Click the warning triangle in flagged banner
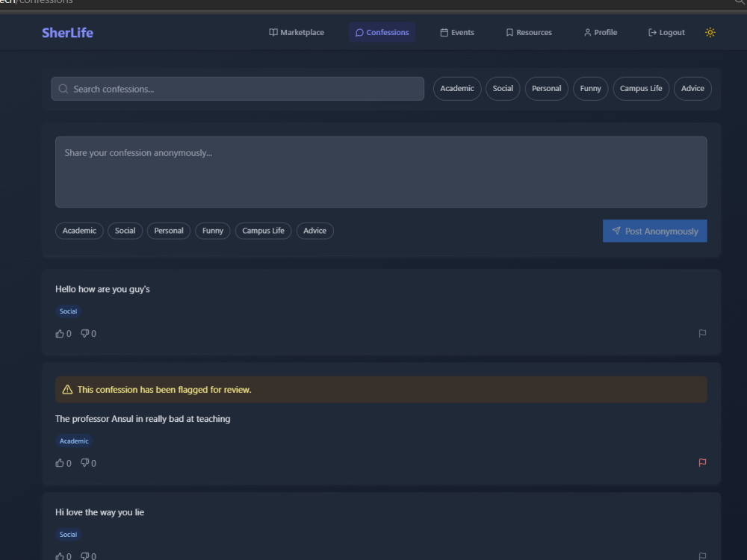Image resolution: width=747 pixels, height=560 pixels. click(68, 390)
